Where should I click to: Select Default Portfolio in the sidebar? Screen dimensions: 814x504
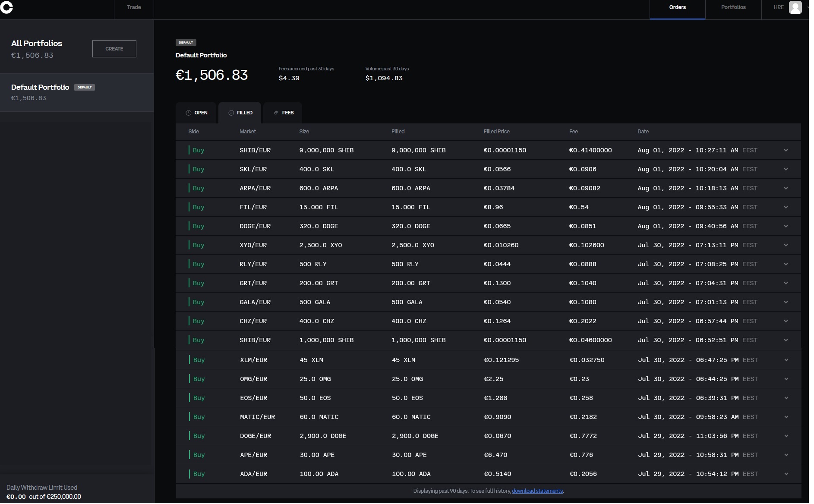(40, 88)
